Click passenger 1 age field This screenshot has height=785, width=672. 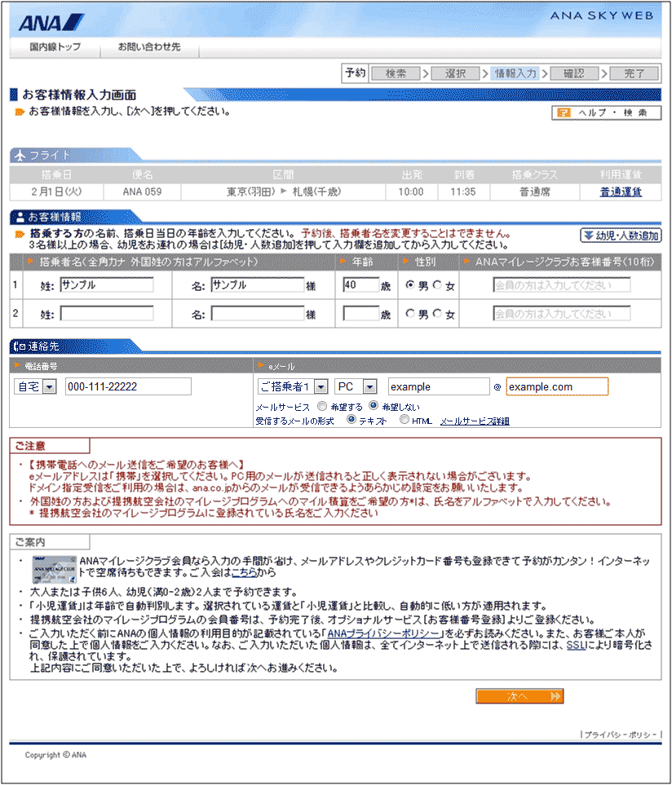click(x=360, y=284)
